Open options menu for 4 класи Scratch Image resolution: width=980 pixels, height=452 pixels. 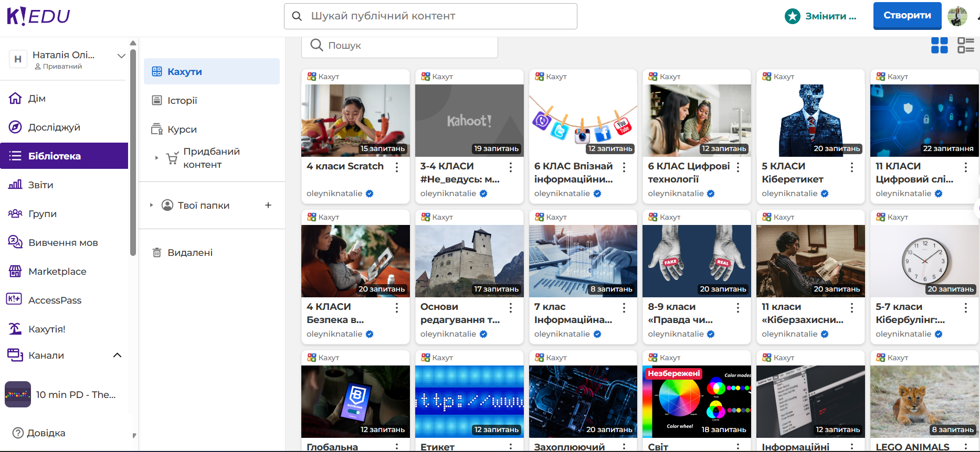[x=397, y=167]
